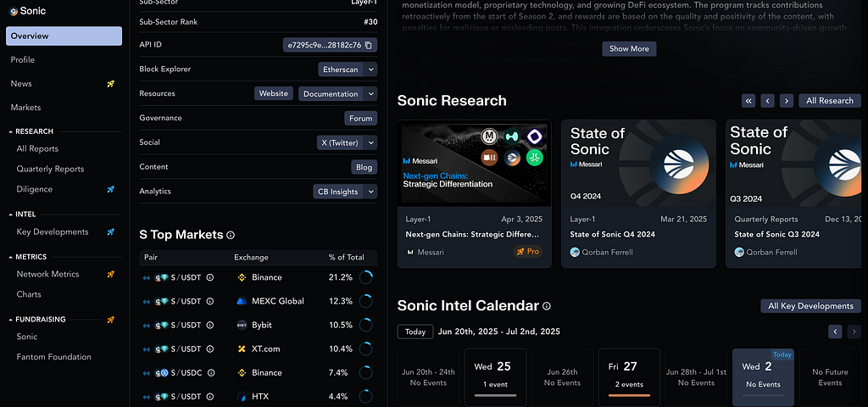The height and width of the screenshot is (407, 868).
Task: Go to previous research card
Action: tap(767, 101)
